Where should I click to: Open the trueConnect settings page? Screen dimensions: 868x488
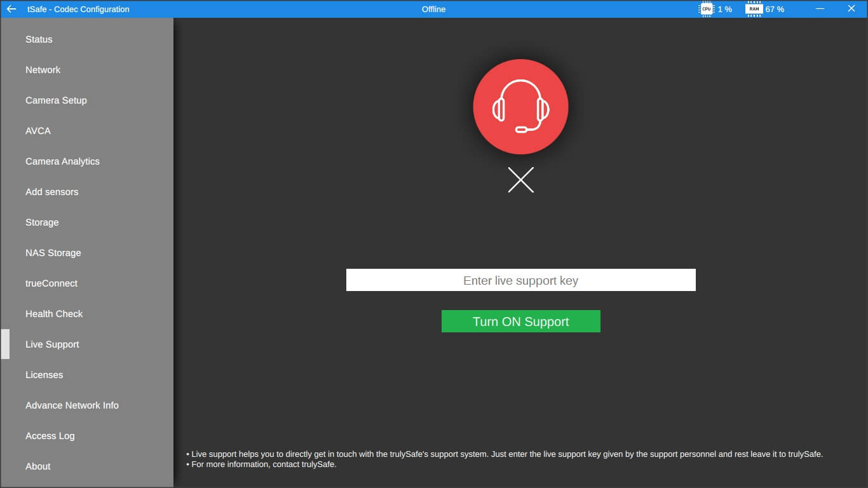[51, 283]
